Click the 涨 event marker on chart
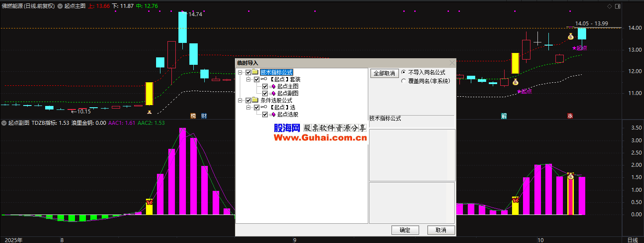 click(570, 116)
